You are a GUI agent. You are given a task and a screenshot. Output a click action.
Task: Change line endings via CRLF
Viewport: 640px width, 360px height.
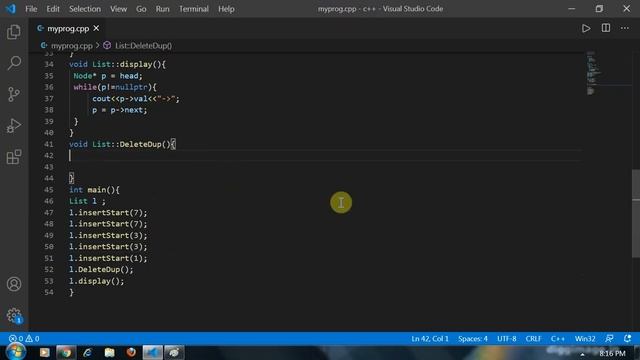[533, 338]
